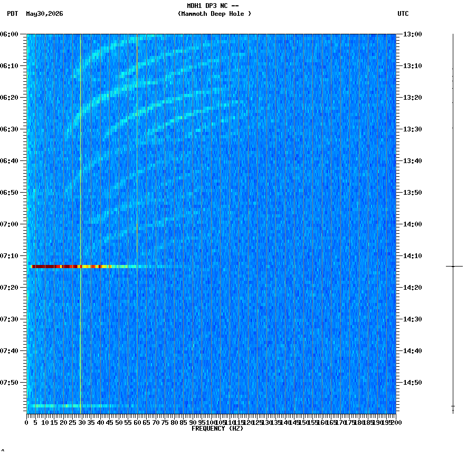Select the 50 Hz frequency tick label
The height and width of the screenshot is (456, 476).
[x=119, y=423]
